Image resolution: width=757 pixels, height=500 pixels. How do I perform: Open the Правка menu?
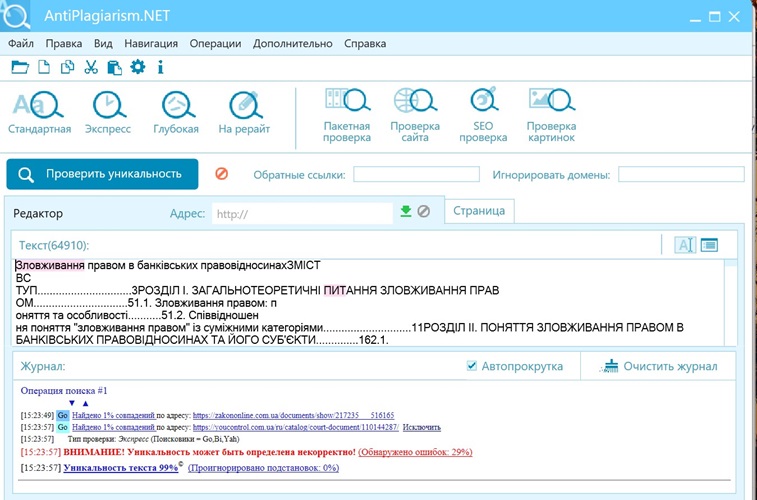click(x=64, y=43)
